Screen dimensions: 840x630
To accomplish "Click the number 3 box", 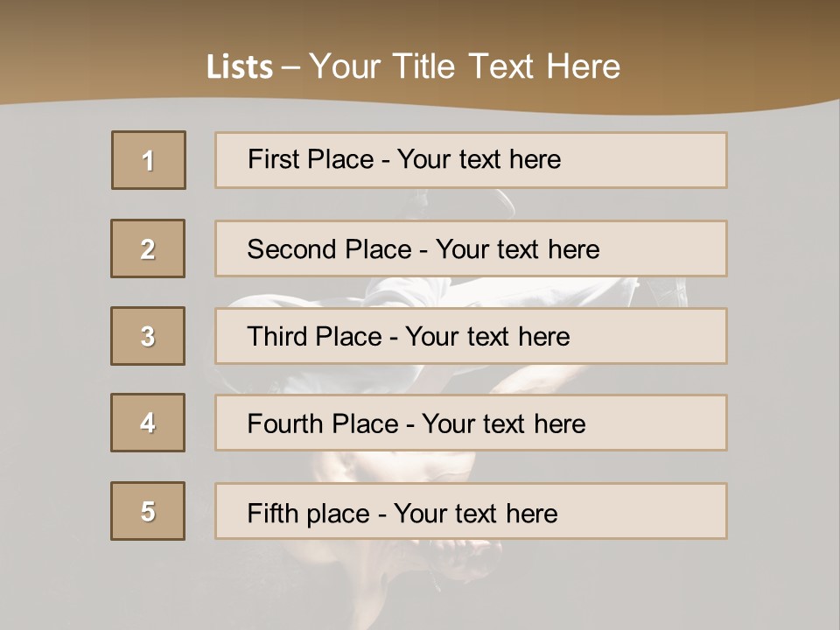I will [x=148, y=336].
